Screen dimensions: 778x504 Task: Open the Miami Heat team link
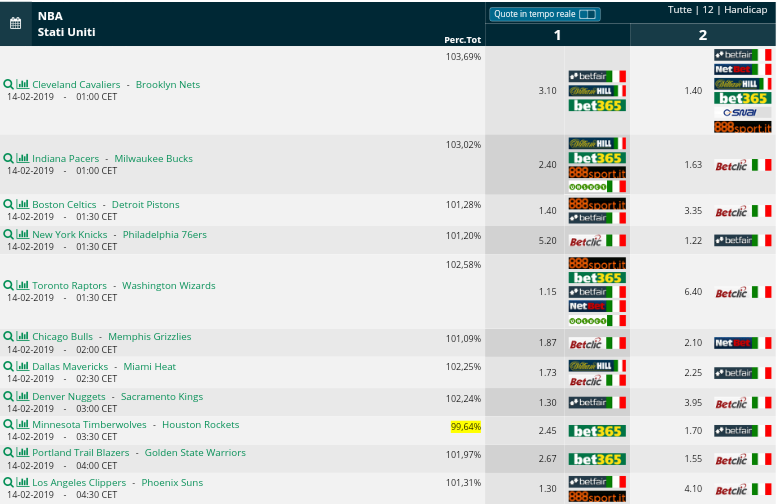(x=149, y=367)
